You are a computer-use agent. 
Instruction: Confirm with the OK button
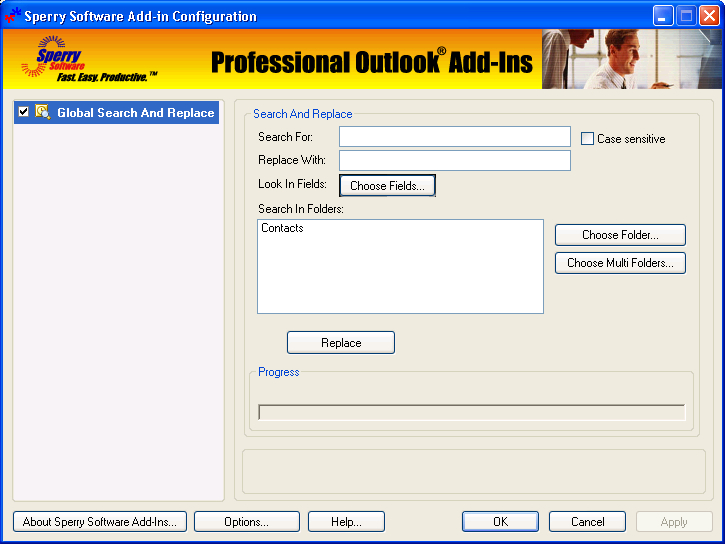500,522
